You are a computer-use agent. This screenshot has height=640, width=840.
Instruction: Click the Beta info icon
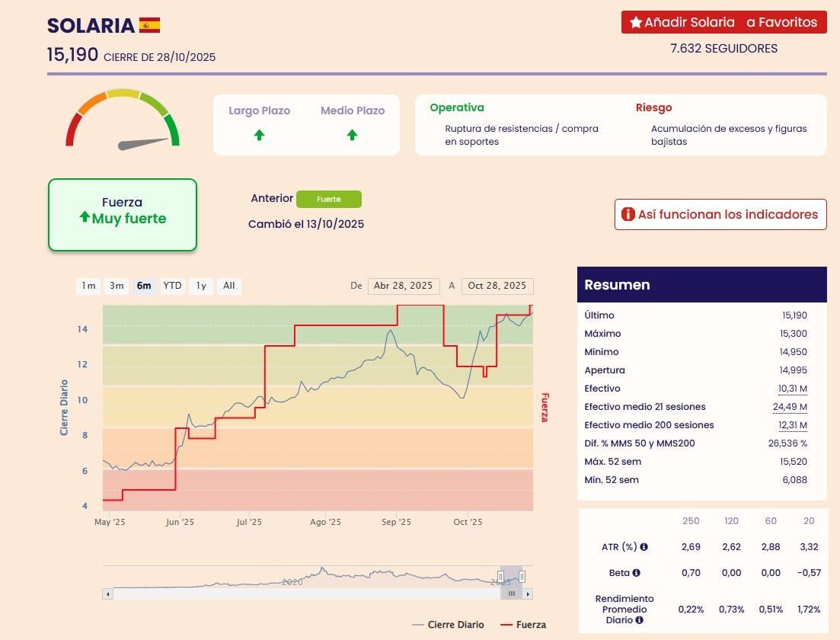point(637,572)
